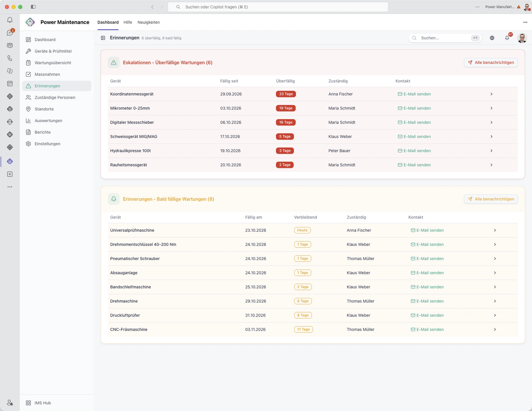Image resolution: width=532 pixels, height=411 pixels.
Task: Expand the Koordinatenmessgerät row chevron
Action: (491, 94)
